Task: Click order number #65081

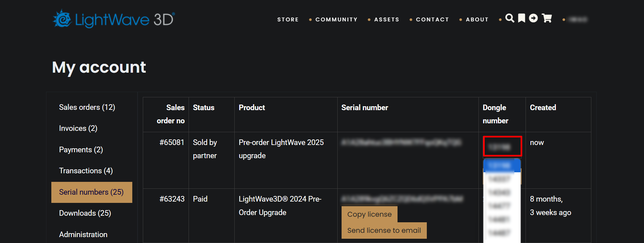Action: [x=172, y=142]
